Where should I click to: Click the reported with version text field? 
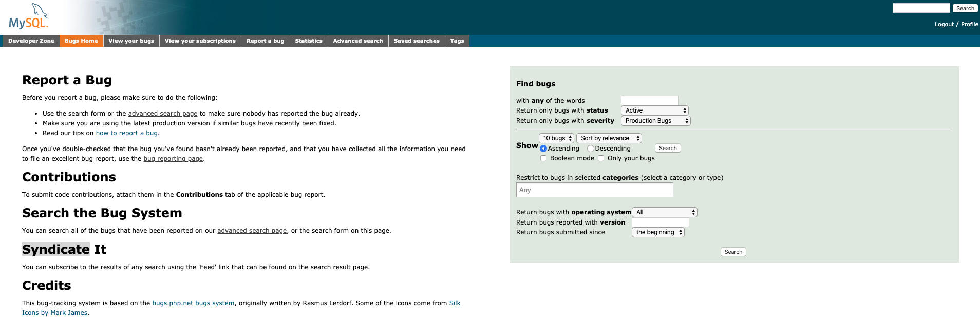click(x=660, y=222)
